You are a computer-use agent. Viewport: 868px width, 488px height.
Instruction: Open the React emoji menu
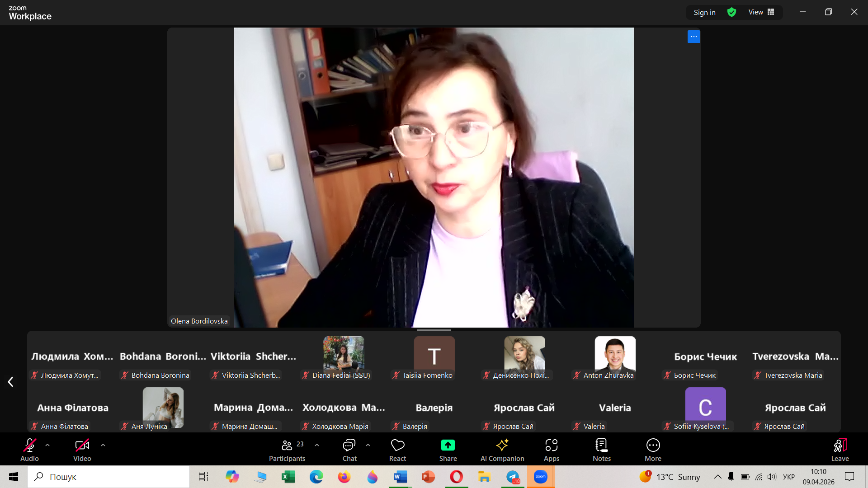pos(397,446)
